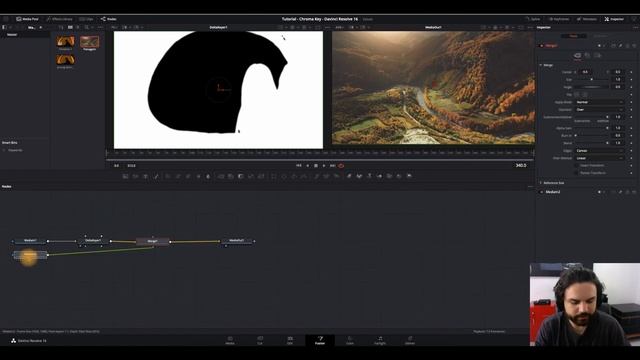Viewport: 640px width, 360px height.
Task: Adjust the Size slider in Inspector
Action: tap(592, 80)
